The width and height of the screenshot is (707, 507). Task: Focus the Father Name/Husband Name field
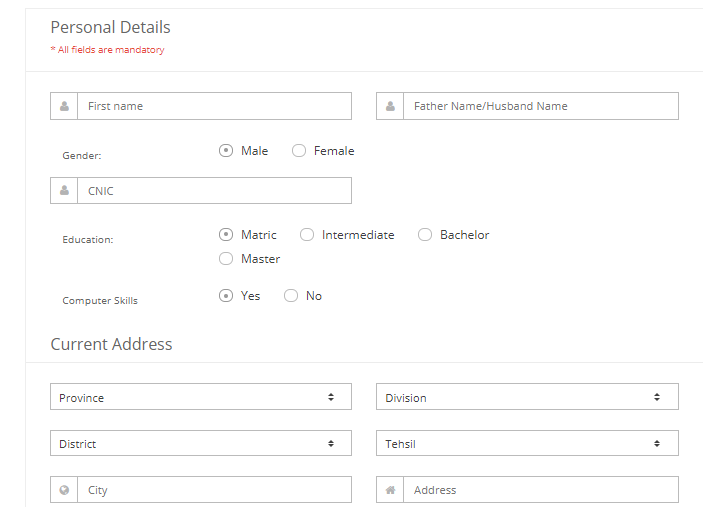click(541, 106)
